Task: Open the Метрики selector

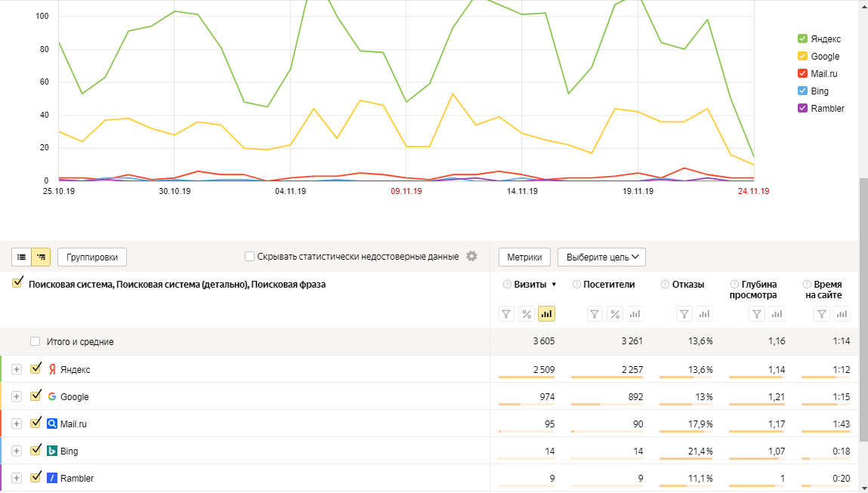Action: point(525,257)
